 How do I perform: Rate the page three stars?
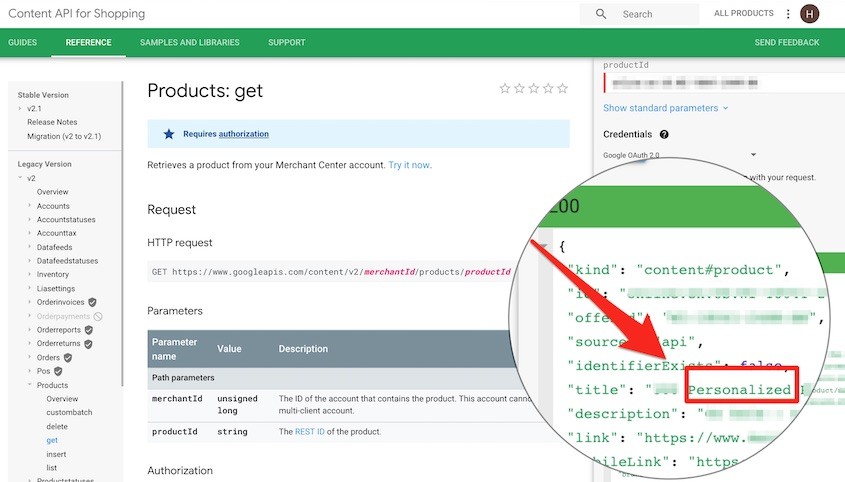pyautogui.click(x=534, y=88)
